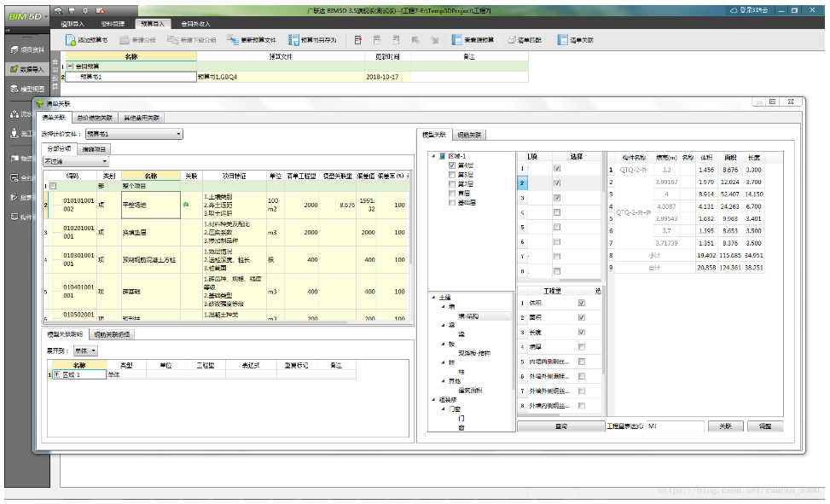Click the cloud login icon in the title bar
The width and height of the screenshot is (830, 504).
click(x=734, y=10)
